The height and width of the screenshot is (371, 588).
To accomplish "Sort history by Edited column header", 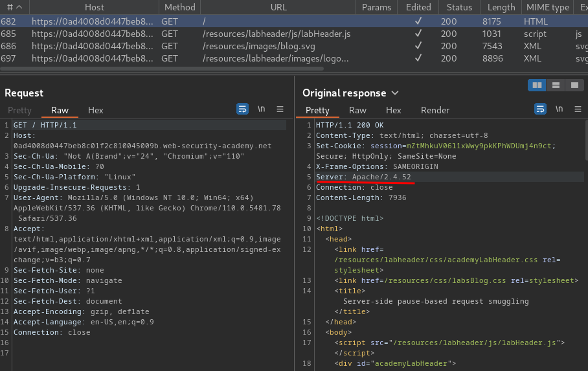I will (418, 7).
